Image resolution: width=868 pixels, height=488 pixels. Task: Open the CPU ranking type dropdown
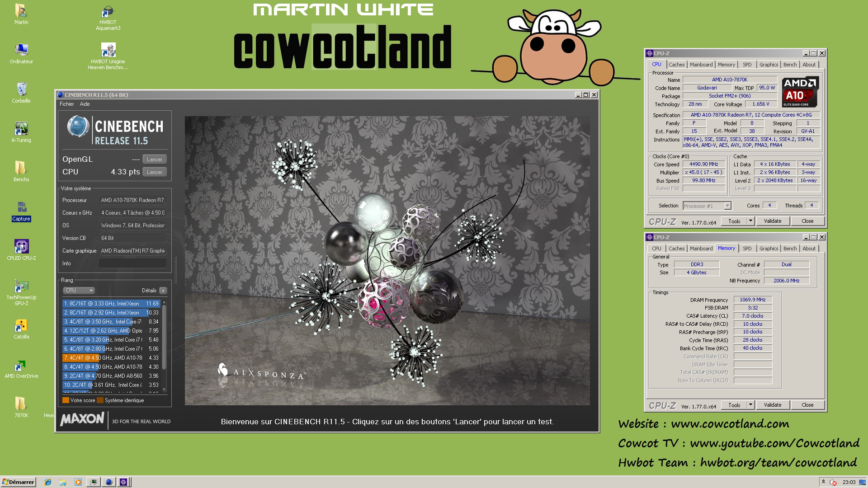(79, 291)
